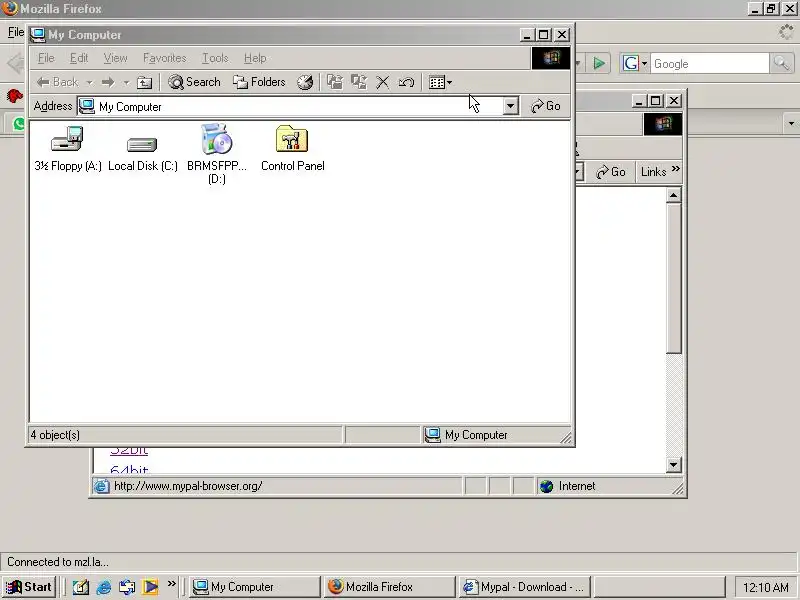Open the 3½ Floppy (A:) drive icon
The width and height of the screenshot is (800, 600).
point(67,147)
